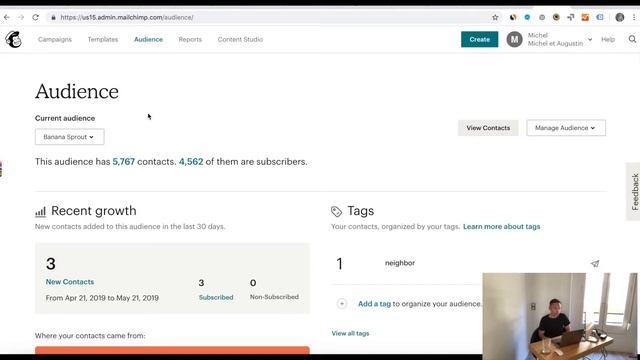Click the 5,767 contacts link
The image size is (640, 360).
(x=124, y=162)
